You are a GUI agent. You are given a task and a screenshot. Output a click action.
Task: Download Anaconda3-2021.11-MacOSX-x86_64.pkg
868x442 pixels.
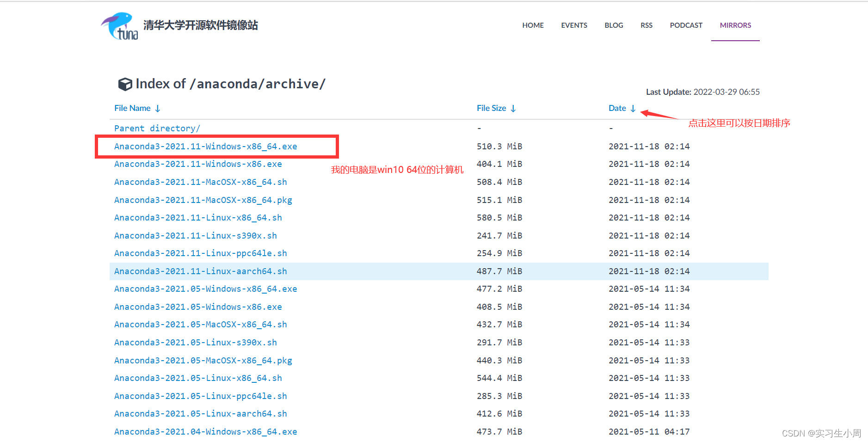203,200
